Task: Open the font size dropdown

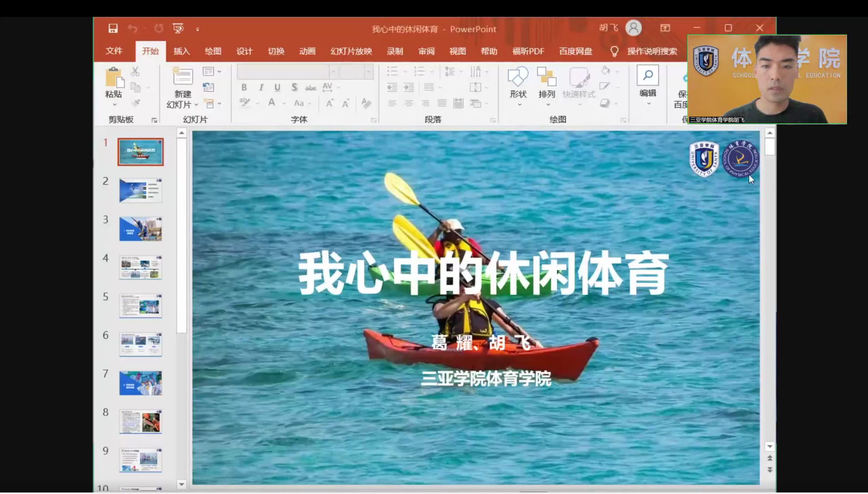Action: [x=368, y=72]
